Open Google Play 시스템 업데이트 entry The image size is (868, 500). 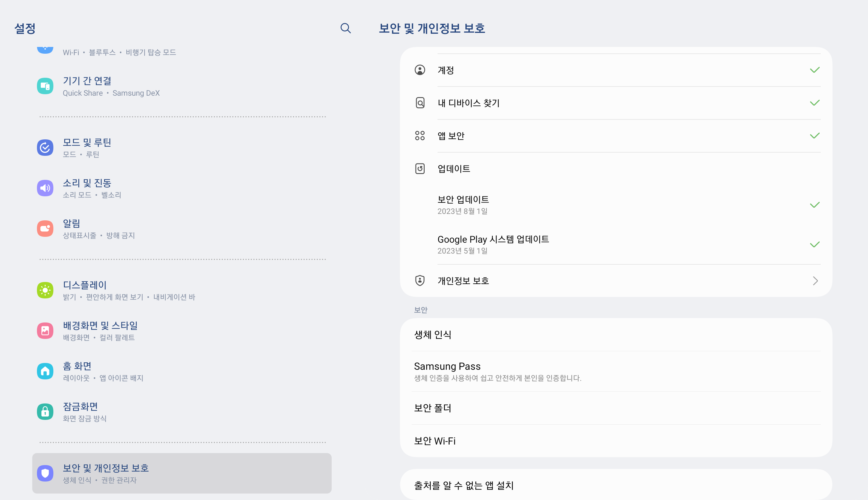[x=493, y=244]
